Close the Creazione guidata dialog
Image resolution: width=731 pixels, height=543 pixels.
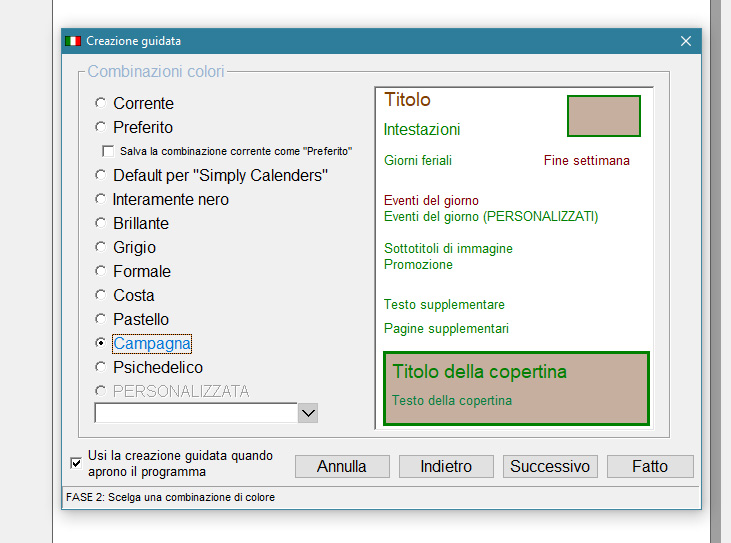tap(685, 41)
